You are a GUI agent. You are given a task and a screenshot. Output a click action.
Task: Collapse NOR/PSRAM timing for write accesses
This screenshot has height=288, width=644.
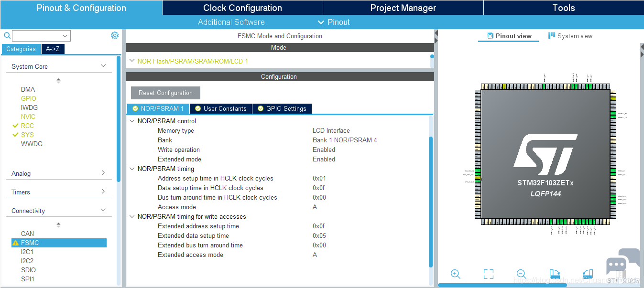point(132,216)
